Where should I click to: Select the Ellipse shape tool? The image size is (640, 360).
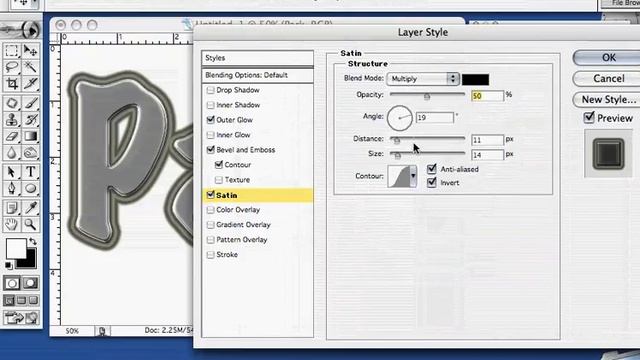(x=31, y=188)
